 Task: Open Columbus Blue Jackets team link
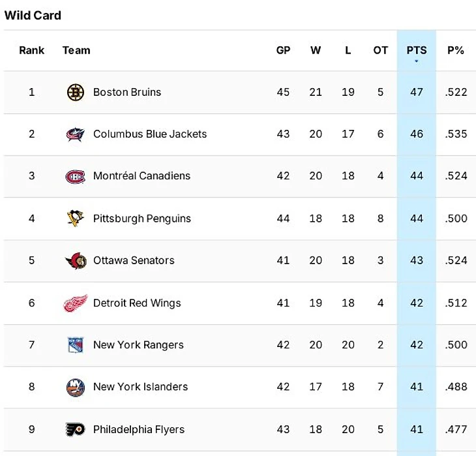(150, 134)
